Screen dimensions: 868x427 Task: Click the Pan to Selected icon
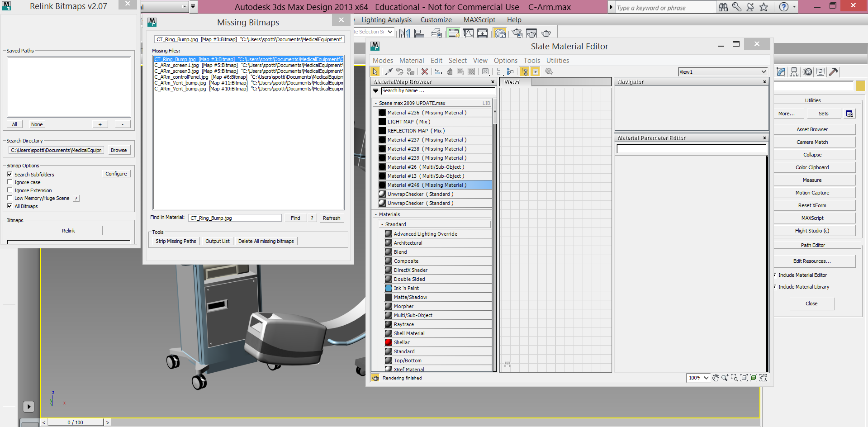763,378
